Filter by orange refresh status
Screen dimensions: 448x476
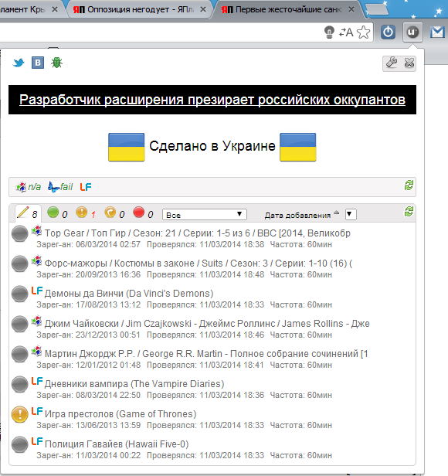(x=114, y=213)
